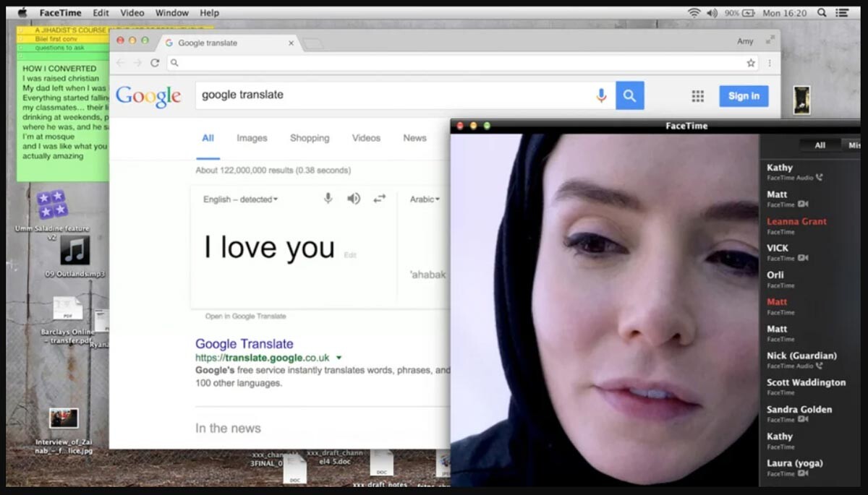The width and height of the screenshot is (868, 495).
Task: Open the Help menu
Action: tap(210, 13)
